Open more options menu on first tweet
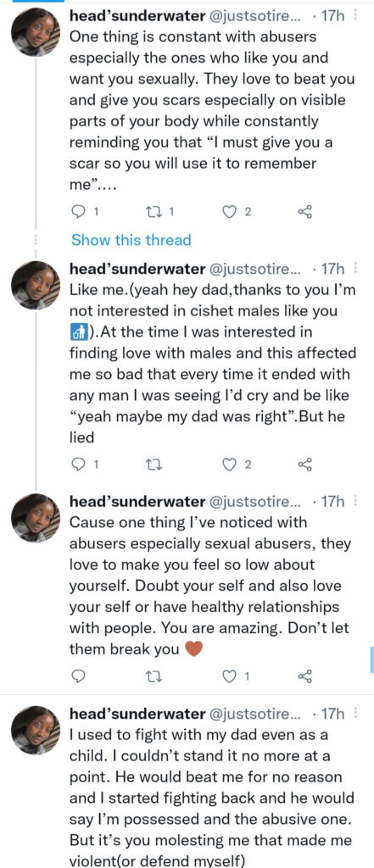 click(355, 15)
